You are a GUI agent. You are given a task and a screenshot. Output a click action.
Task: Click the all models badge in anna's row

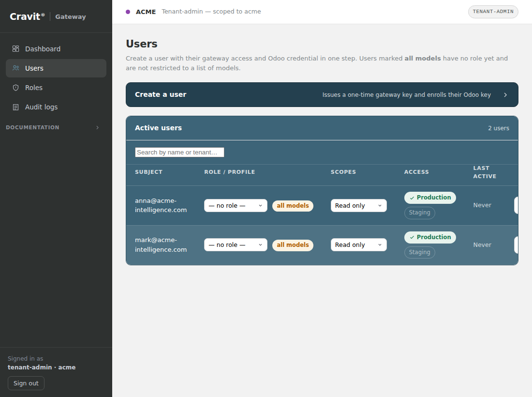tap(293, 206)
